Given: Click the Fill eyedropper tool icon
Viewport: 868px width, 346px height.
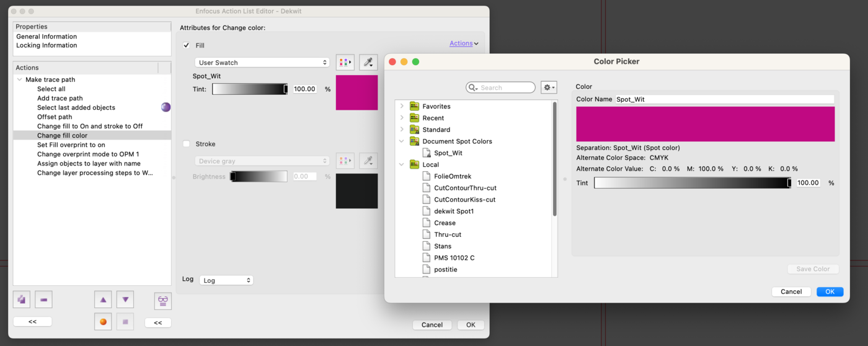Looking at the screenshot, I should [368, 62].
